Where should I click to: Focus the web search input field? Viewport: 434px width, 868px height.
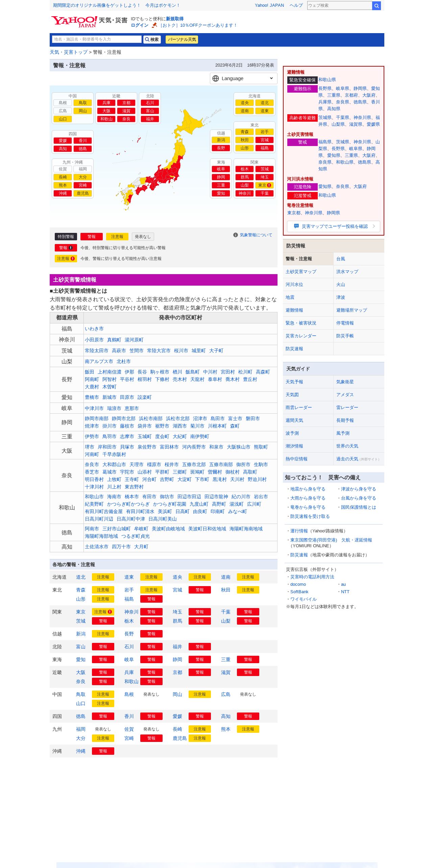(x=340, y=5)
